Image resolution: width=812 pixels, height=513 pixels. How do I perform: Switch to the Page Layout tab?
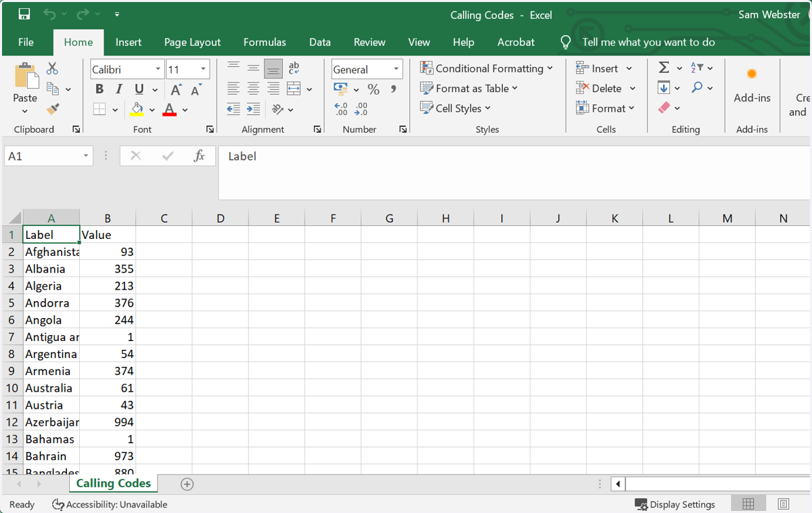pos(193,42)
